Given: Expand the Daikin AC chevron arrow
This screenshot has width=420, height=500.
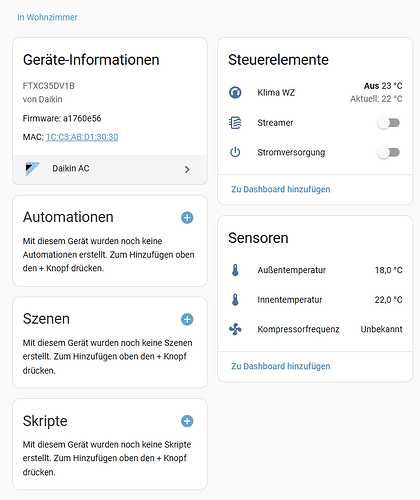Looking at the screenshot, I should coord(187,169).
